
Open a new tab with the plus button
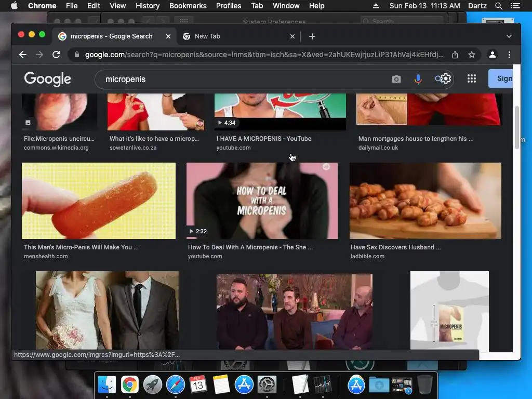pyautogui.click(x=312, y=36)
